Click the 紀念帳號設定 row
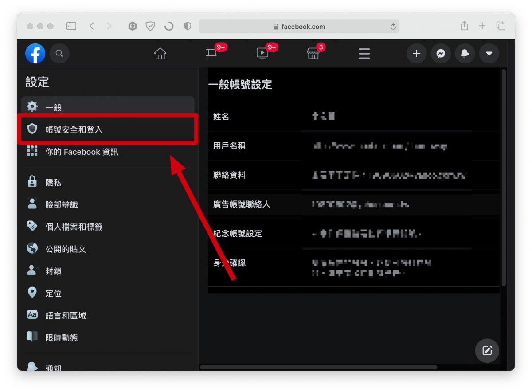Viewport: 532px width, 392px height. pos(354,234)
